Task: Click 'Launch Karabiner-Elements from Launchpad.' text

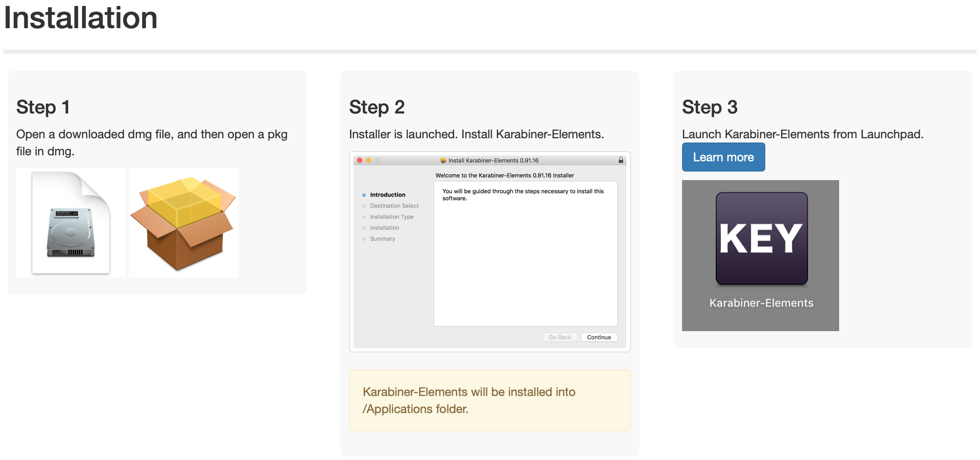Action: point(803,134)
